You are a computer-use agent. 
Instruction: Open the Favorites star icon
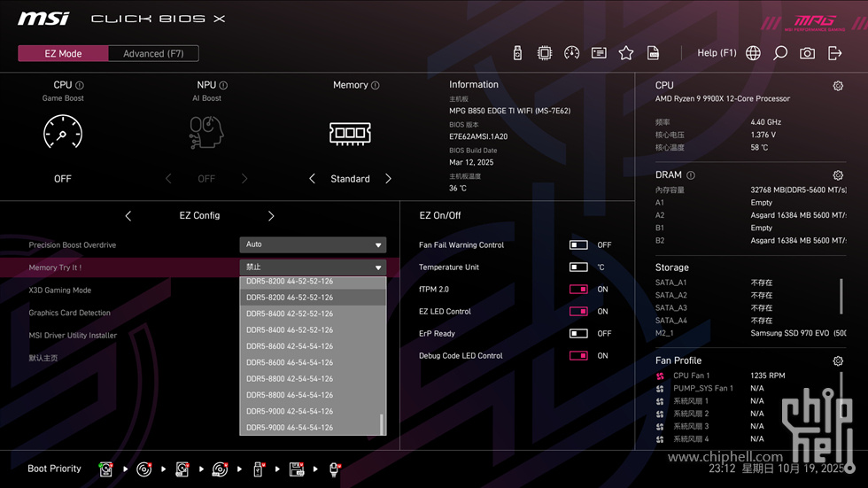626,53
